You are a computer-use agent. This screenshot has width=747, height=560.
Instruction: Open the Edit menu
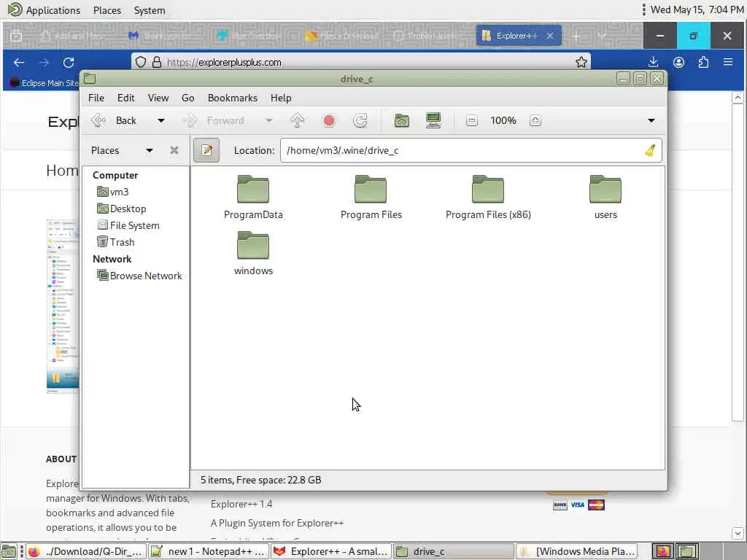click(125, 98)
